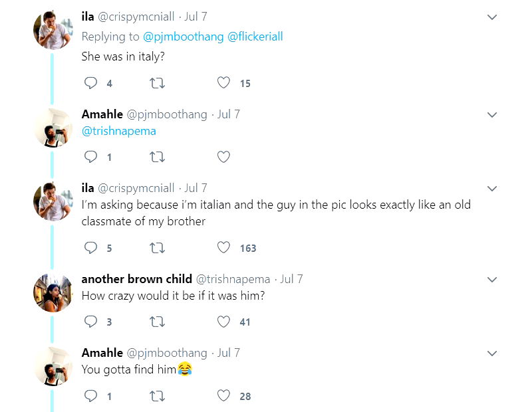Image resolution: width=532 pixels, height=412 pixels.
Task: Open the @flickeriall profile link
Action: [255, 37]
